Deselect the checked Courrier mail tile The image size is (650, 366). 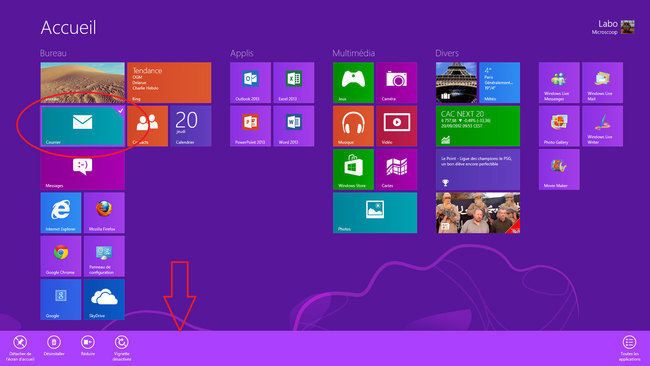pyautogui.click(x=82, y=126)
